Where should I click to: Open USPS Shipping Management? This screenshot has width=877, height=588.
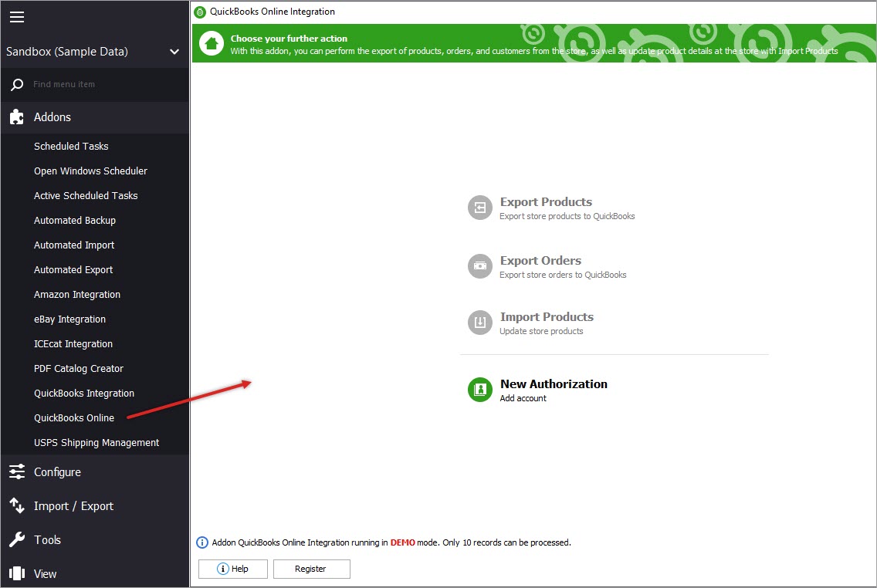coord(97,443)
